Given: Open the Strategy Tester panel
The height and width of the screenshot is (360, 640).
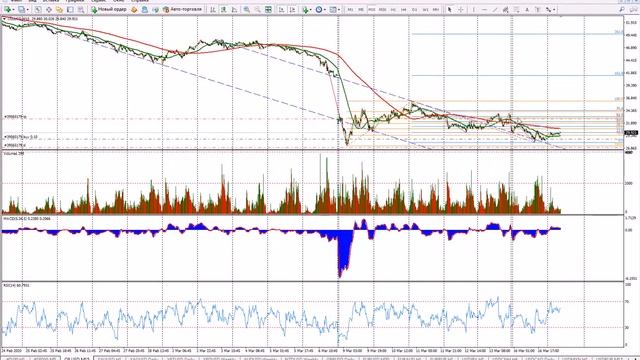Looking at the screenshot, I should click(x=81, y=9).
